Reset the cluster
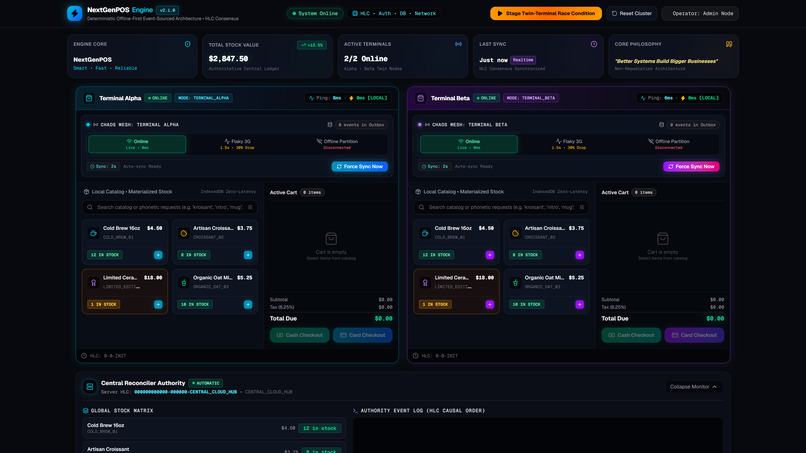806x453 pixels. point(631,13)
